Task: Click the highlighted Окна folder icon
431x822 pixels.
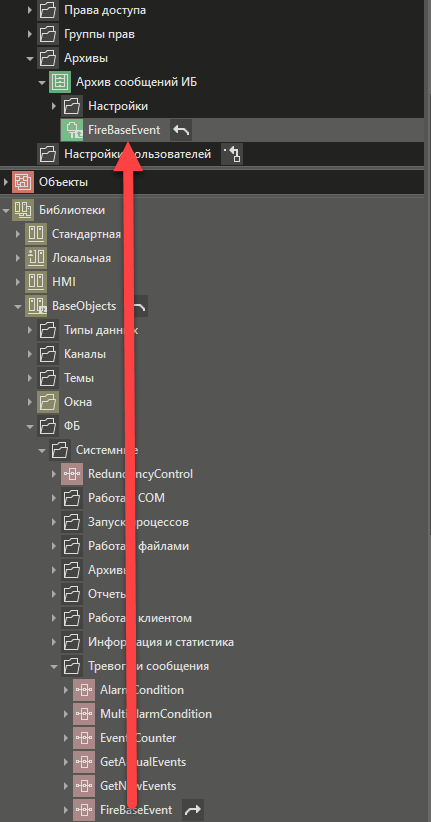Action: pos(48,402)
